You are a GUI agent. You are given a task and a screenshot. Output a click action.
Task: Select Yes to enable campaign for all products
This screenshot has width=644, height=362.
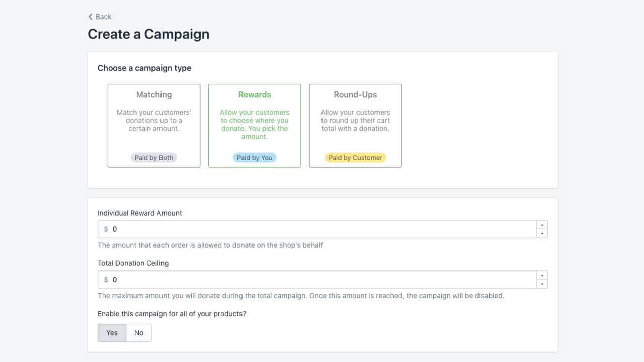[x=112, y=332]
